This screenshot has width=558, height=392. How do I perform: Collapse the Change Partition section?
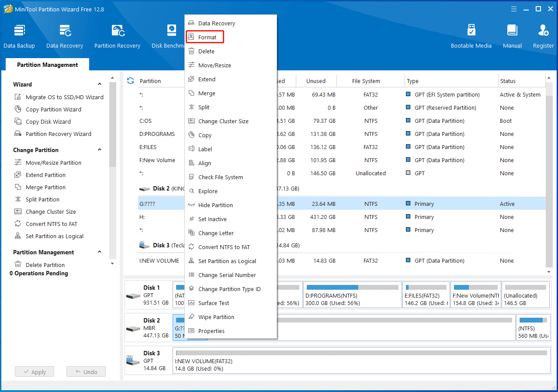100,150
